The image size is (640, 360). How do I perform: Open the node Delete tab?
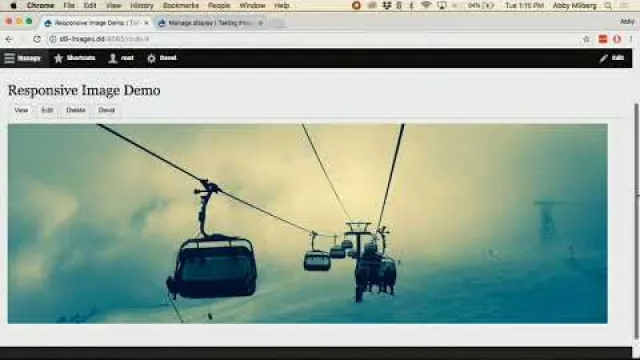[76, 110]
